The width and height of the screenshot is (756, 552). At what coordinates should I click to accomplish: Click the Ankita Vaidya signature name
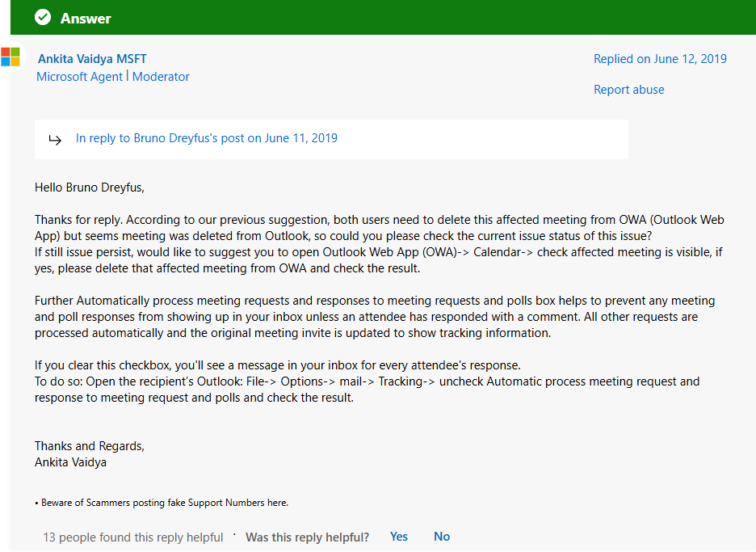[70, 462]
